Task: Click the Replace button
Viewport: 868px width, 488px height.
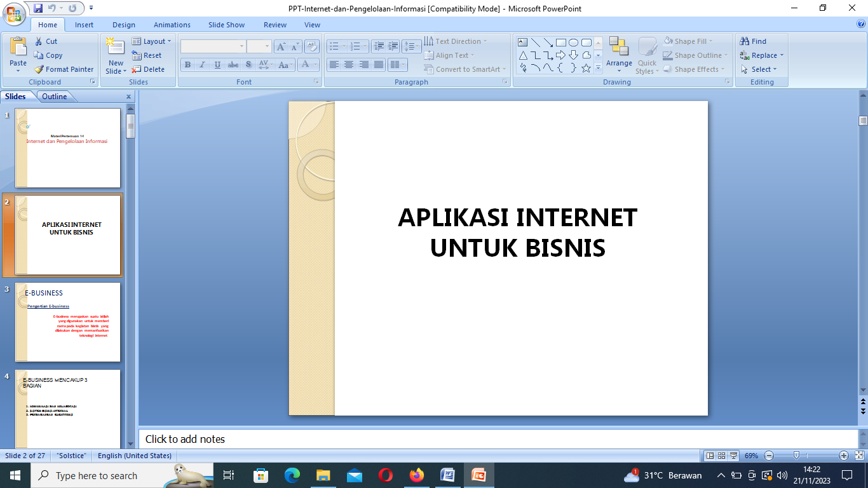Action: tap(763, 55)
